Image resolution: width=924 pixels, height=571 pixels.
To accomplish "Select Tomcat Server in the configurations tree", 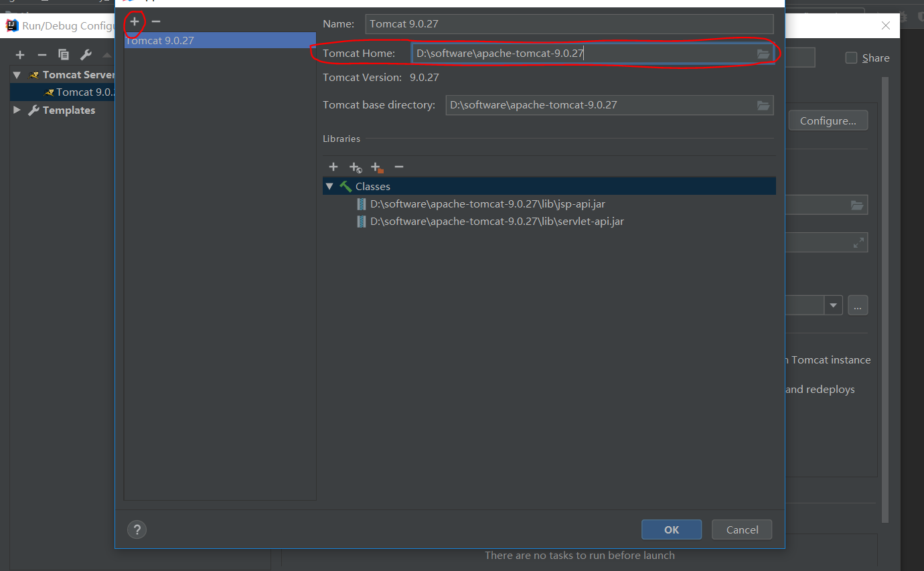I will point(79,75).
